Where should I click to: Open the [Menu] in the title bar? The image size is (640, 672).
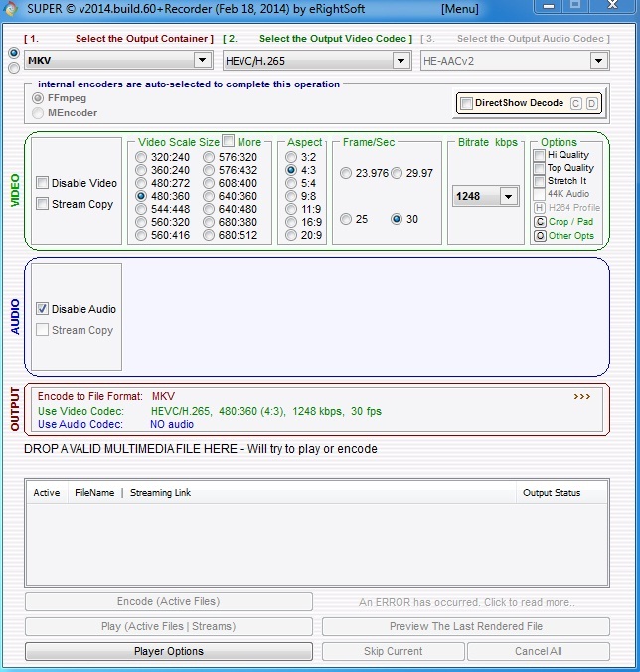coord(459,9)
